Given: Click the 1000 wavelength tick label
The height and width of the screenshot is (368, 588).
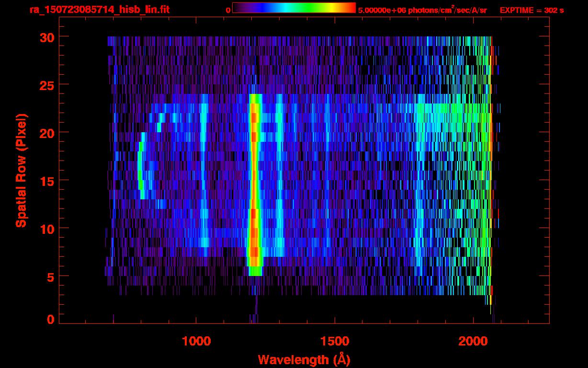Looking at the screenshot, I should 196,341.
